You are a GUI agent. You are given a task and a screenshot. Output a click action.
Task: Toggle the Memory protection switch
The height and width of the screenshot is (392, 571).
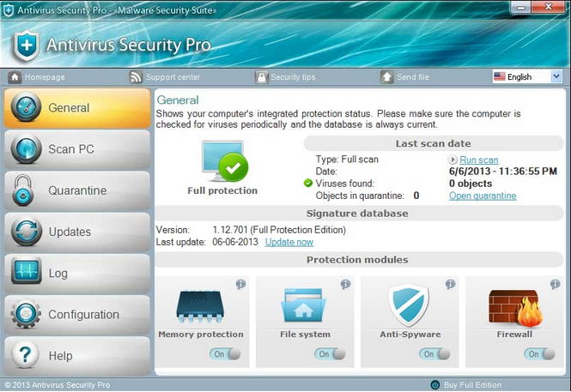225,353
